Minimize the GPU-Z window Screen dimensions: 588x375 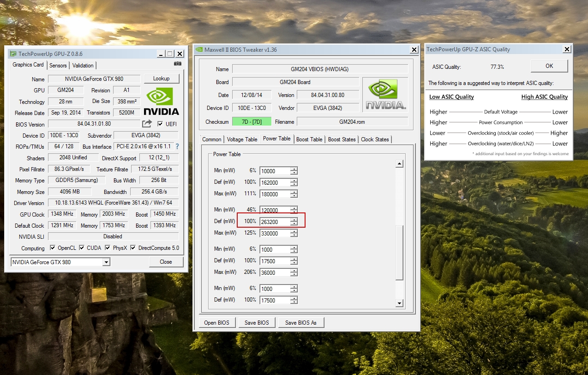160,54
